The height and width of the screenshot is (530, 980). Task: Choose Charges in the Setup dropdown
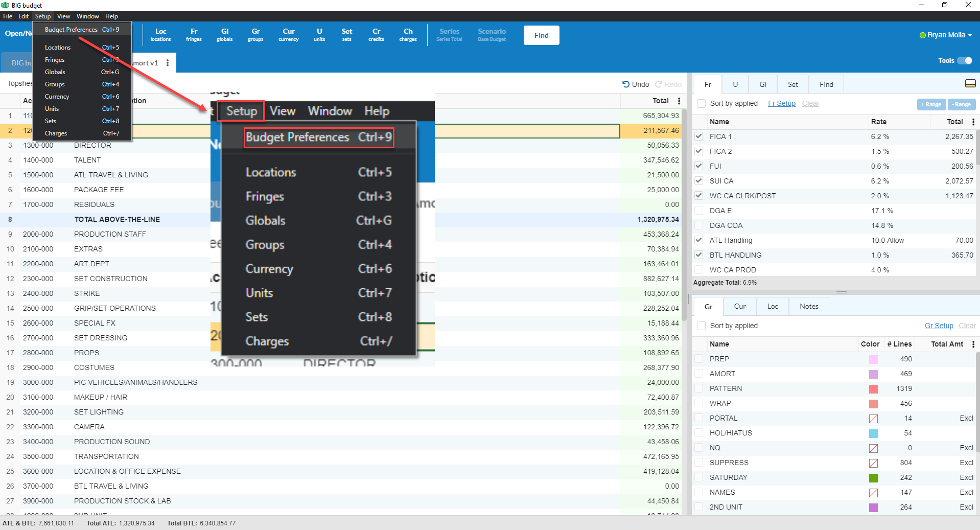82,133
